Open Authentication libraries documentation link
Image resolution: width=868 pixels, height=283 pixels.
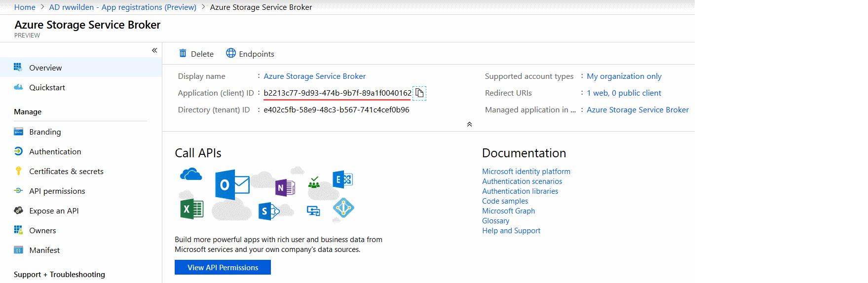point(520,191)
